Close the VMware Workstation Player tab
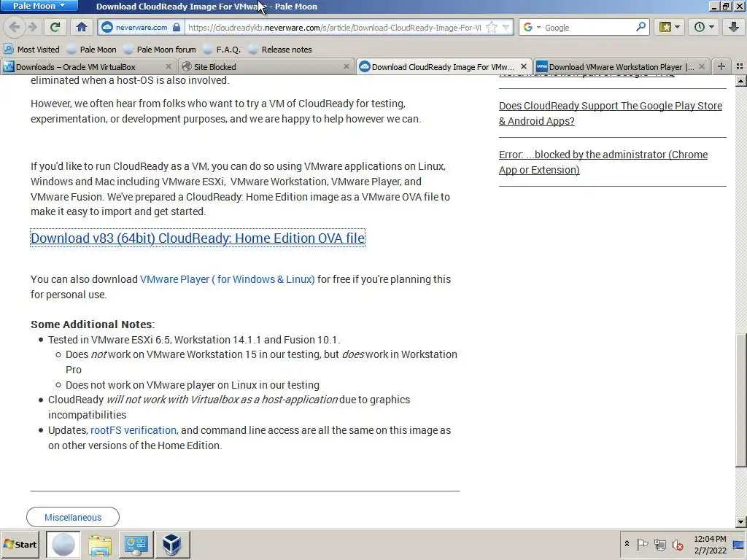The image size is (747, 560). point(702,66)
